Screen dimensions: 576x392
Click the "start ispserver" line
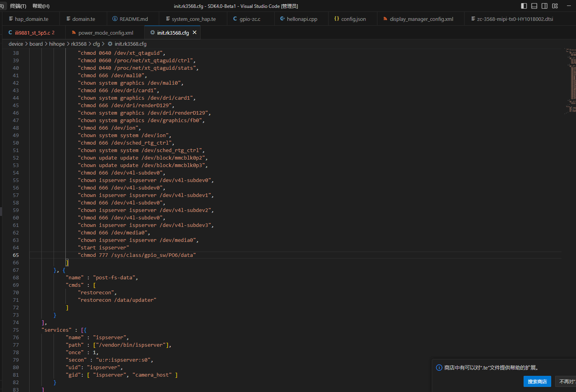[x=103, y=247]
